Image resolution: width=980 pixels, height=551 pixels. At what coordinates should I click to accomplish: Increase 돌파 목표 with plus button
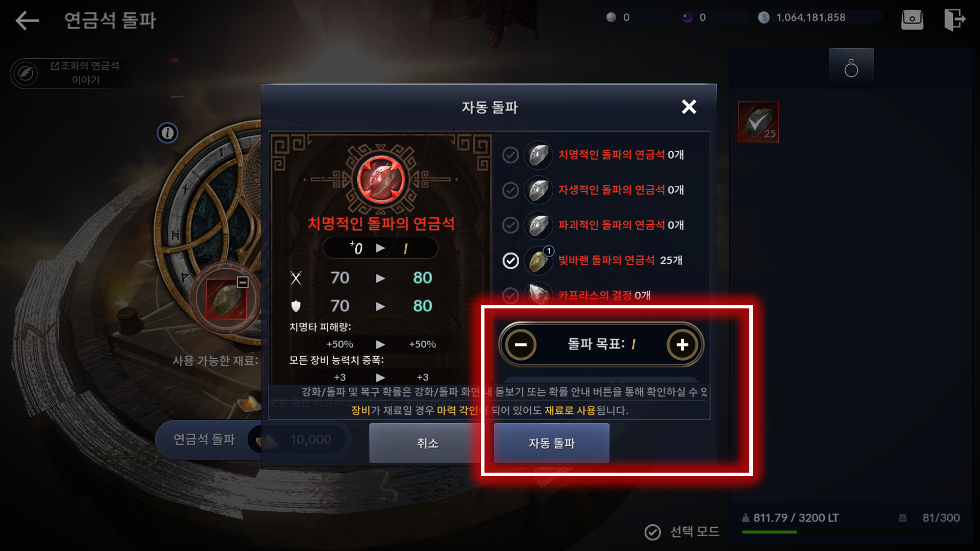(x=682, y=345)
